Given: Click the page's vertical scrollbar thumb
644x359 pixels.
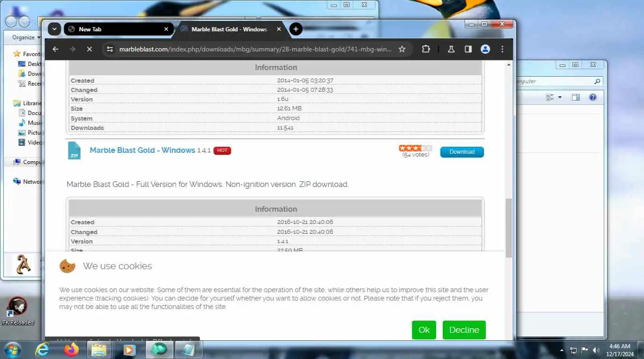Looking at the screenshot, I should [509, 228].
